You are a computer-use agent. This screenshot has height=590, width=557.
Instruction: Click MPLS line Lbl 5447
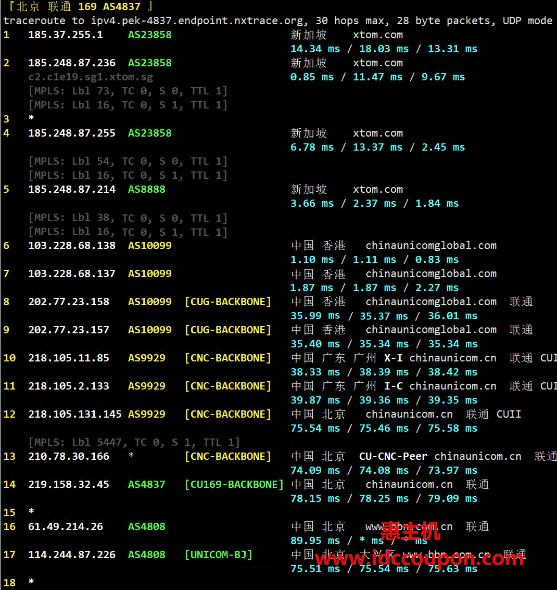coord(134,442)
